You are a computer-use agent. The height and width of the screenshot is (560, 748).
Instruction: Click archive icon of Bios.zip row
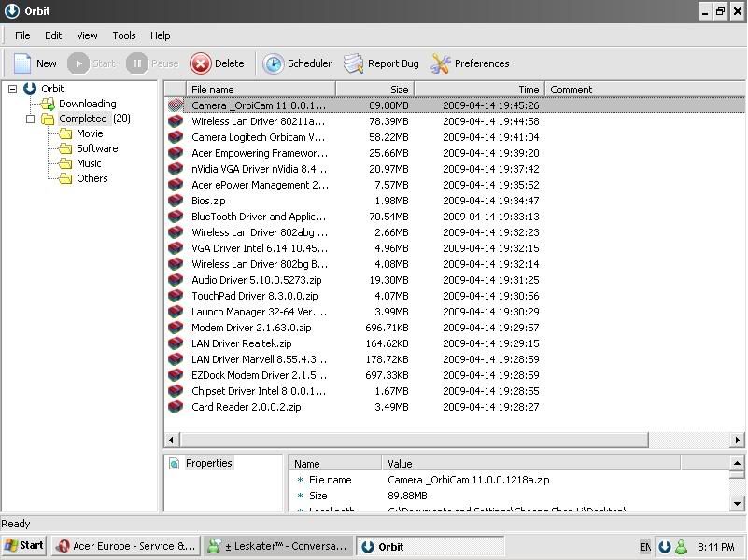[176, 201]
